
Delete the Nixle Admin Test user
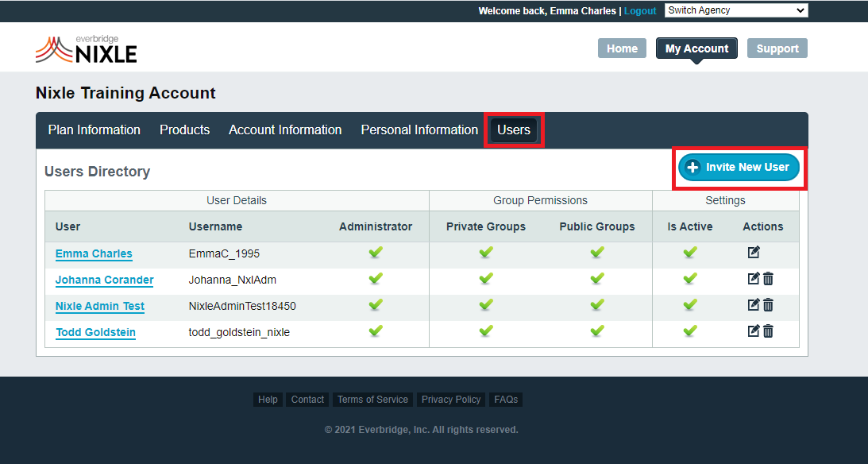[x=769, y=304]
